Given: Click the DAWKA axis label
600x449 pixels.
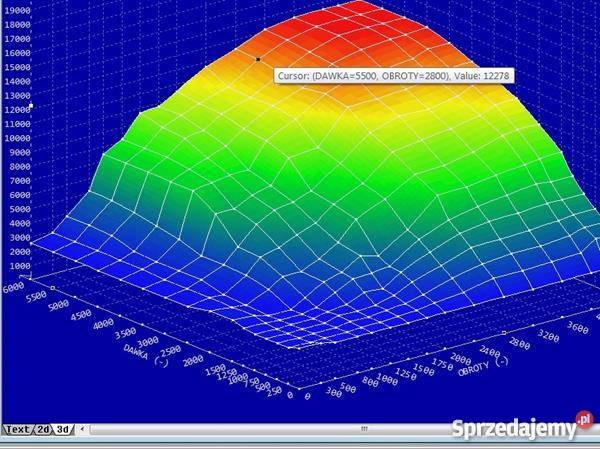Looking at the screenshot, I should pyautogui.click(x=136, y=352).
